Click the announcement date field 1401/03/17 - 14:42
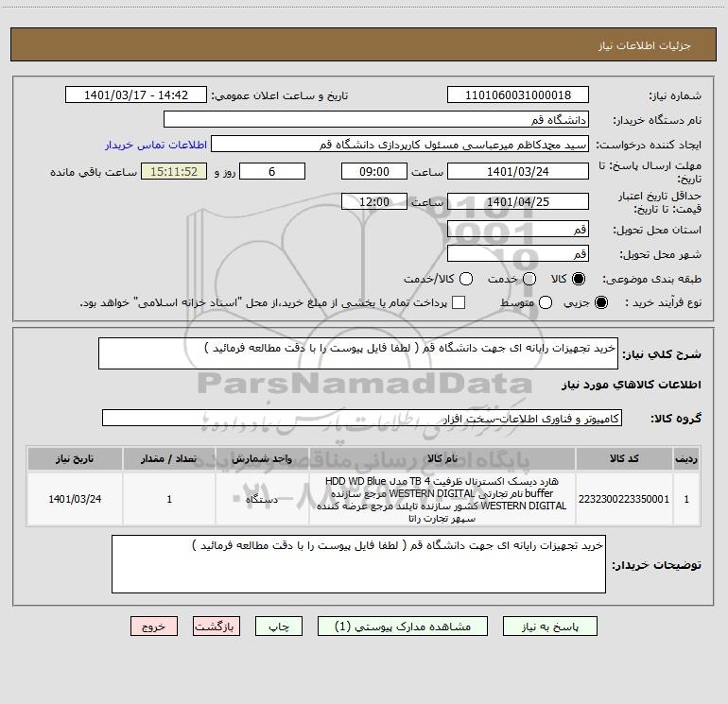This screenshot has height=704, width=728. 136,95
